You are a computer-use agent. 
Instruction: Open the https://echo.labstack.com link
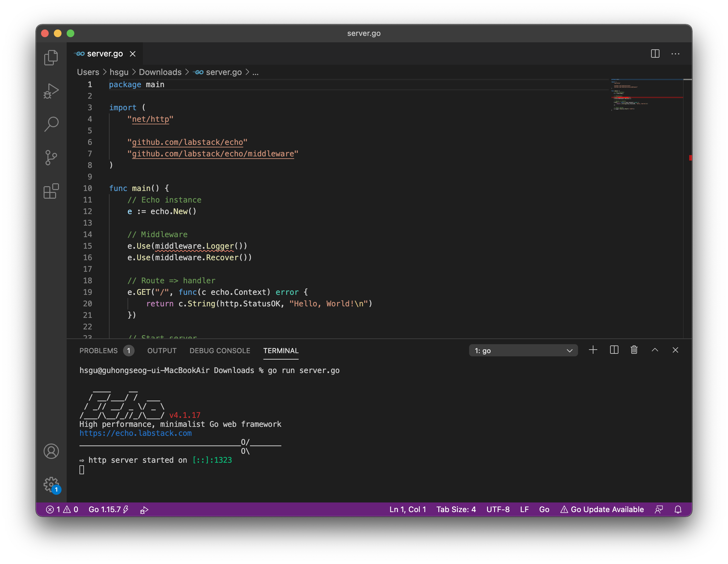point(135,433)
